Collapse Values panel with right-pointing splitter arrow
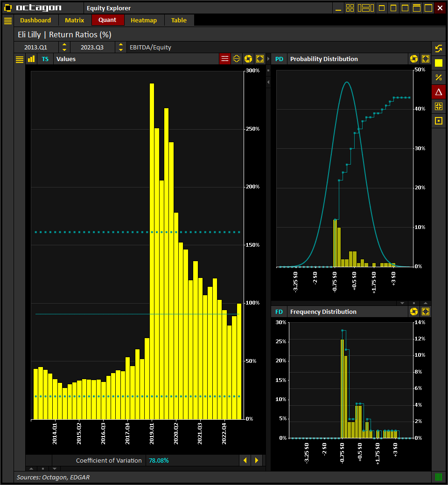This screenshot has width=448, height=485. tap(268, 59)
